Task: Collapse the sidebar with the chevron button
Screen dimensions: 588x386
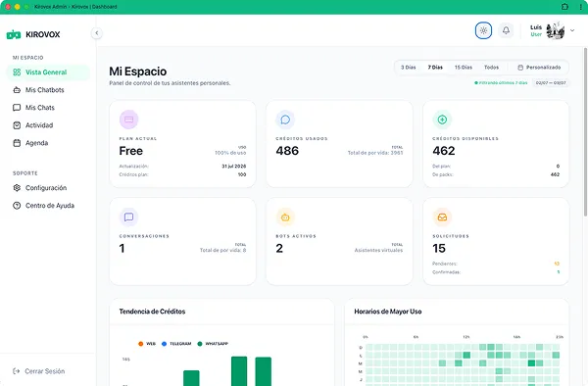Action: [97, 33]
